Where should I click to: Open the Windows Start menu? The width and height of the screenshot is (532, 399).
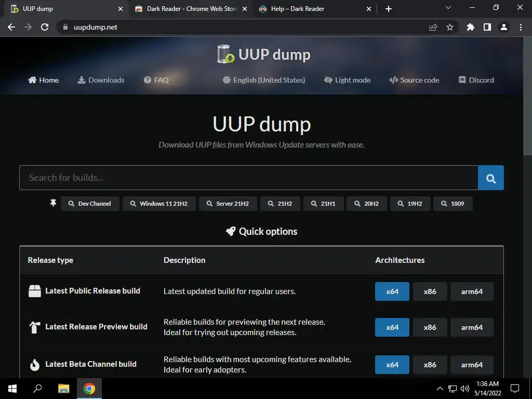click(12, 389)
